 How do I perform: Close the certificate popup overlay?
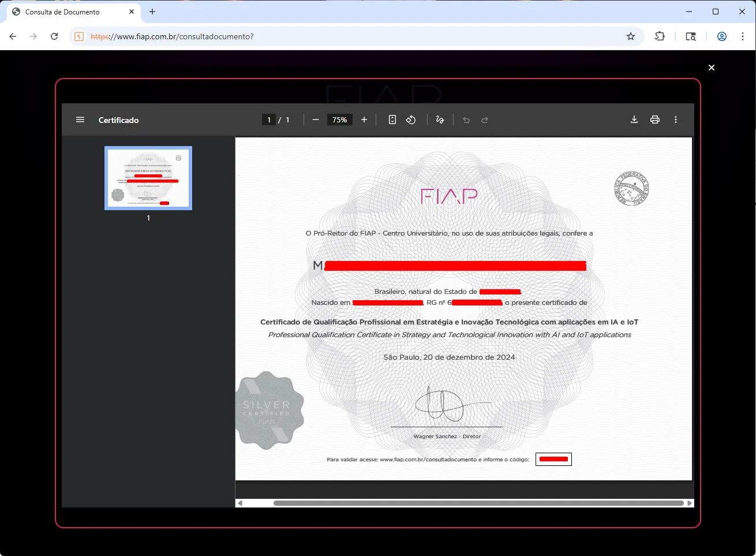point(712,68)
